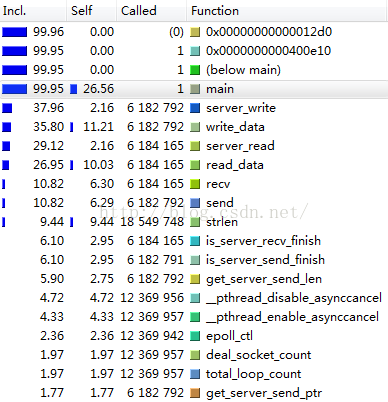The width and height of the screenshot is (388, 402).
Task: Select the write_data function
Action: pos(235,127)
